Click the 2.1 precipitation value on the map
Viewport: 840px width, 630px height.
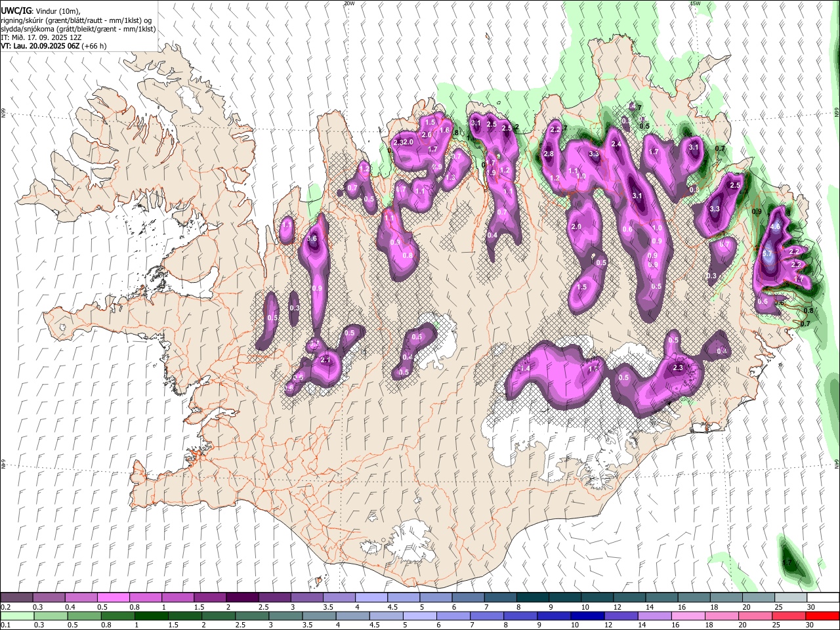tap(325, 360)
